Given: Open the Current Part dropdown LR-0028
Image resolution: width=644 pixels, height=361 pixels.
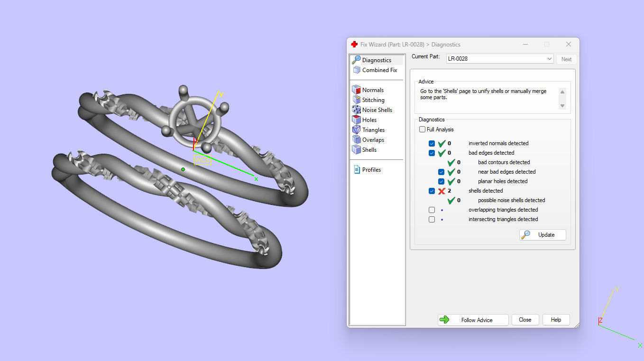Looking at the screenshot, I should click(500, 59).
